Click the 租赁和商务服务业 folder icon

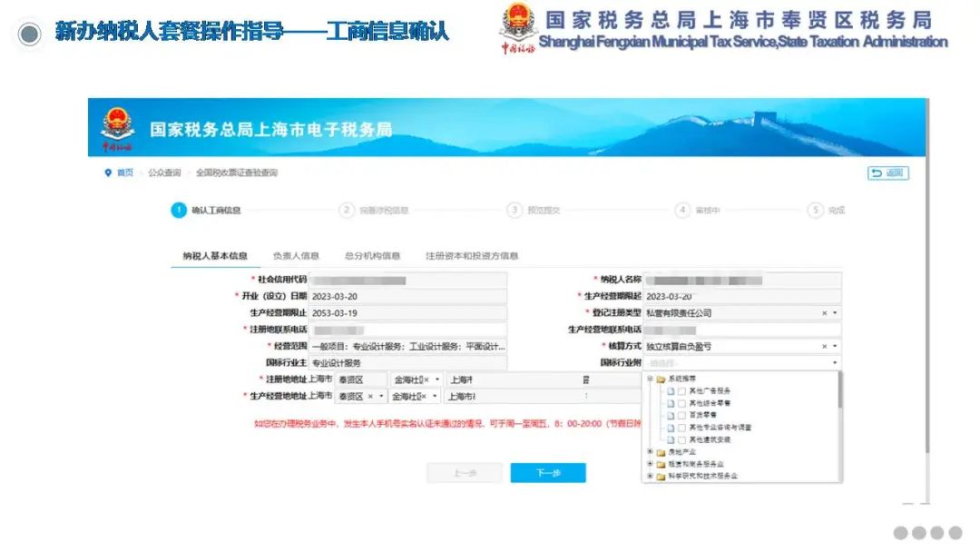(661, 465)
